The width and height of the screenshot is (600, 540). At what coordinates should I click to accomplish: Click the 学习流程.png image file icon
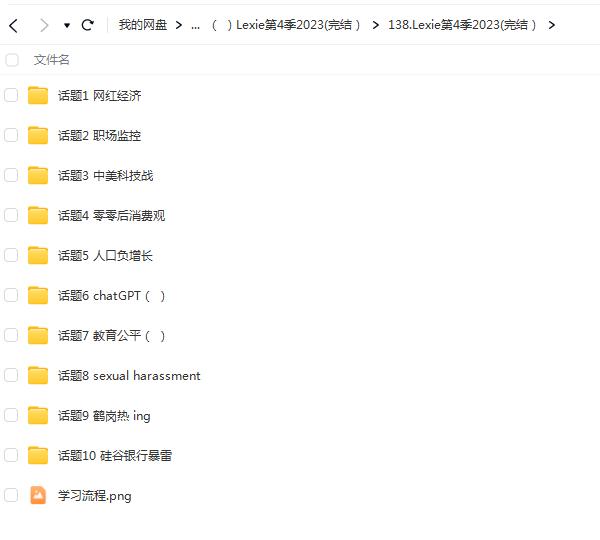point(38,495)
